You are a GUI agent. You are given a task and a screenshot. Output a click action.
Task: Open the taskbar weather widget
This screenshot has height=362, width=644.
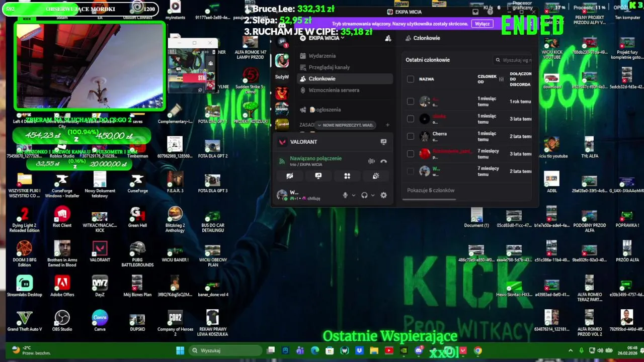point(31,350)
